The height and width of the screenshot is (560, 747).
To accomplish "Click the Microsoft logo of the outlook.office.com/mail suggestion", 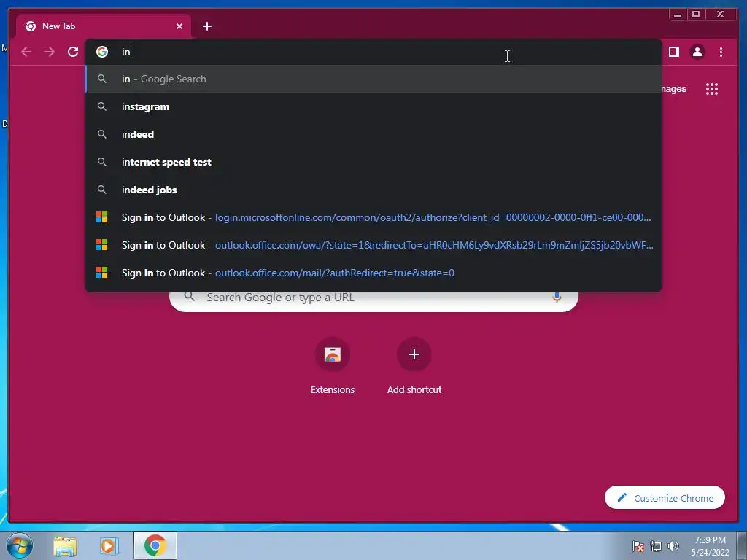I will point(102,273).
